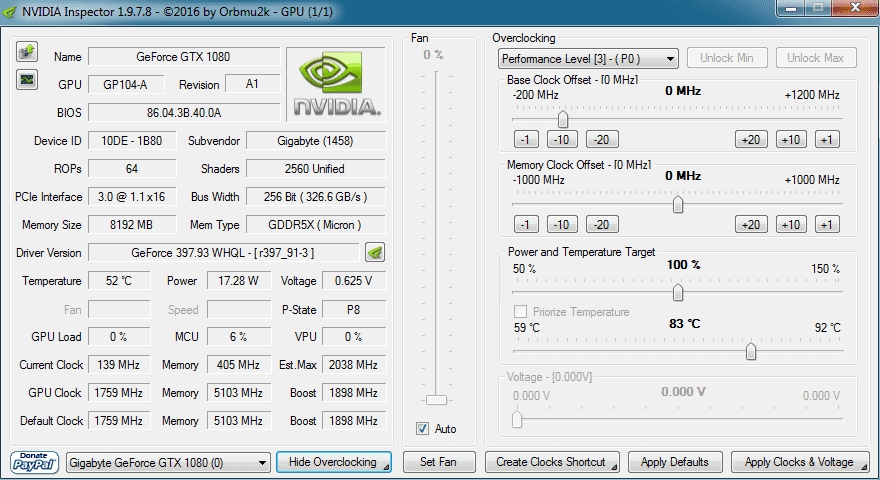Click Memory Clock Offset -10 button
The image size is (880, 480).
[x=562, y=225]
